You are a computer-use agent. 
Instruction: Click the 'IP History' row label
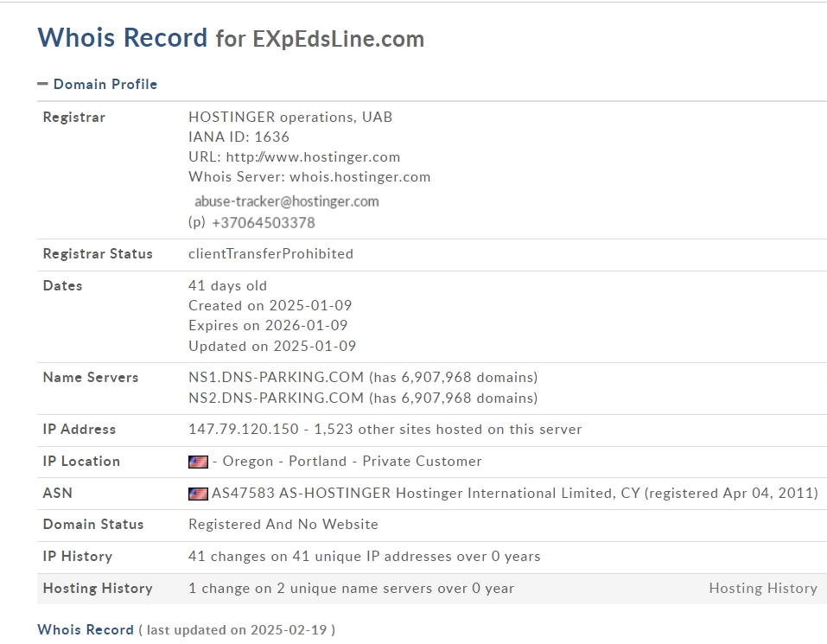pyautogui.click(x=78, y=557)
